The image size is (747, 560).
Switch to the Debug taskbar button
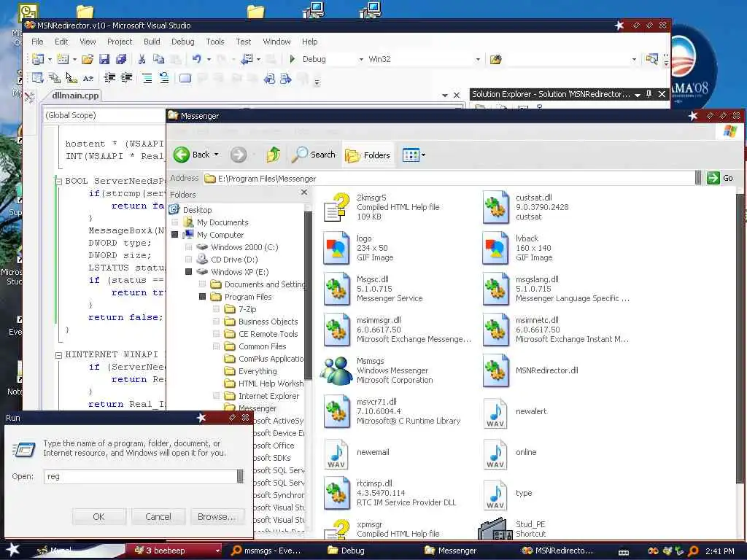click(347, 551)
